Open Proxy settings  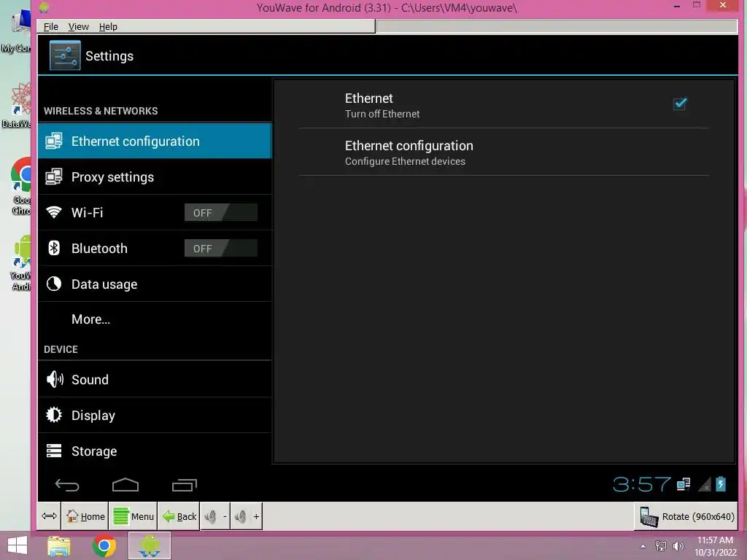coord(155,176)
